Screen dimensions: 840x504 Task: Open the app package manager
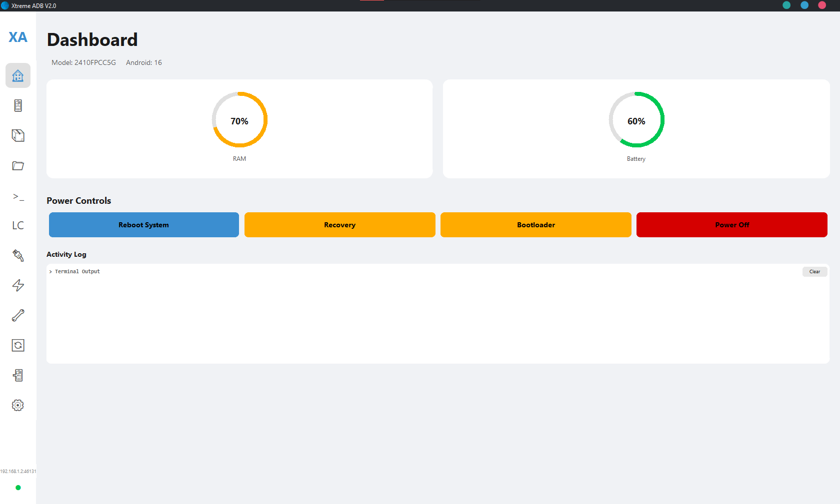click(x=17, y=135)
